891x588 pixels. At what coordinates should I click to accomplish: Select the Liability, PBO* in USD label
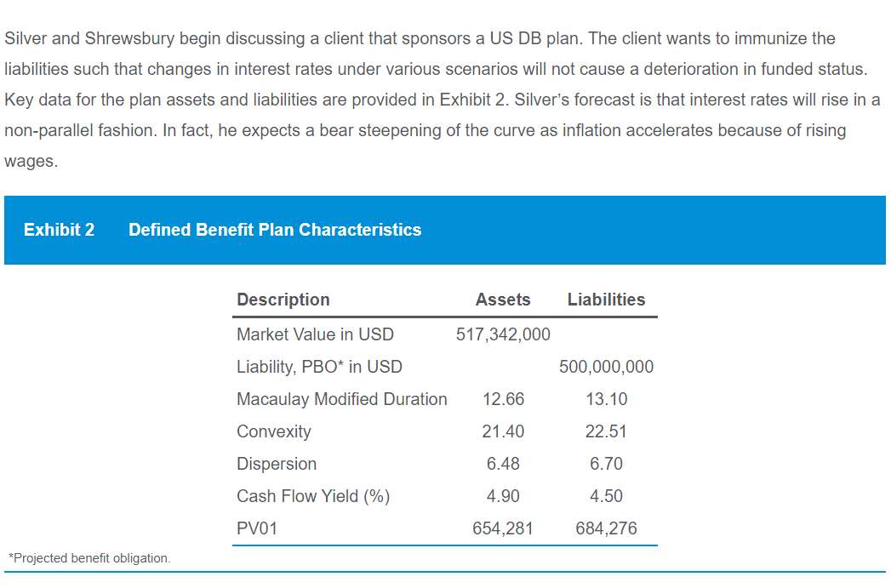click(x=319, y=367)
